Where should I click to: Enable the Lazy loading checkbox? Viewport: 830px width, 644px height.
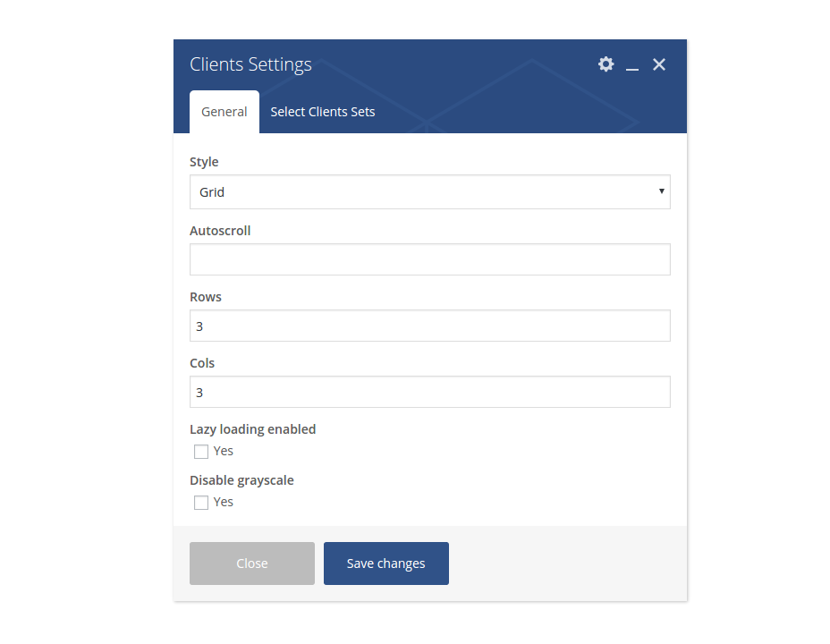[x=201, y=452]
